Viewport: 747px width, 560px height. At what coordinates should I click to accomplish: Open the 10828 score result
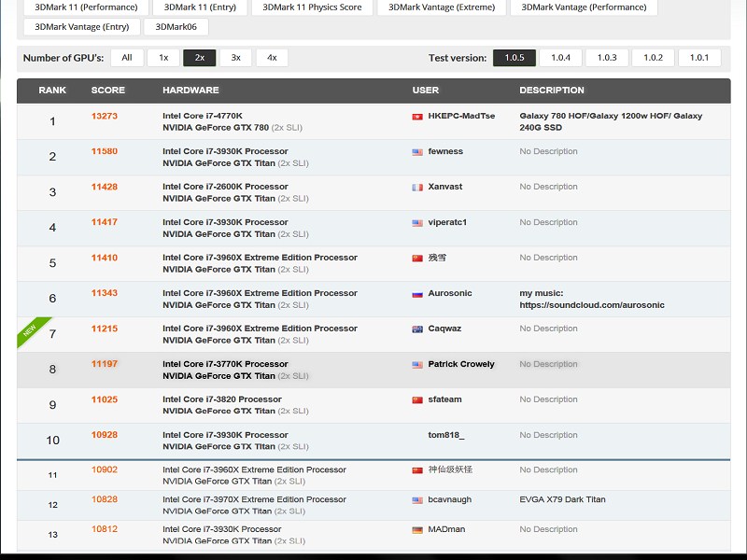[x=105, y=499]
